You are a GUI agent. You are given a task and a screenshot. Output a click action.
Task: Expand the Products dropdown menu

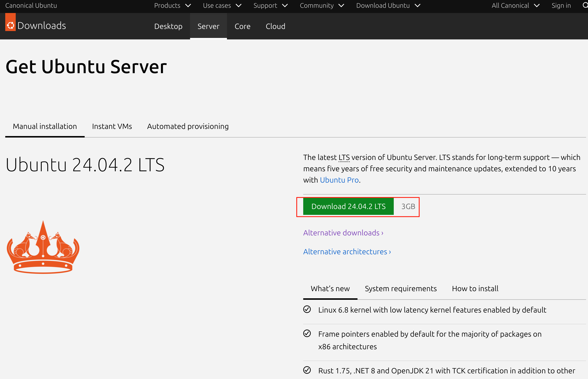pyautogui.click(x=172, y=5)
